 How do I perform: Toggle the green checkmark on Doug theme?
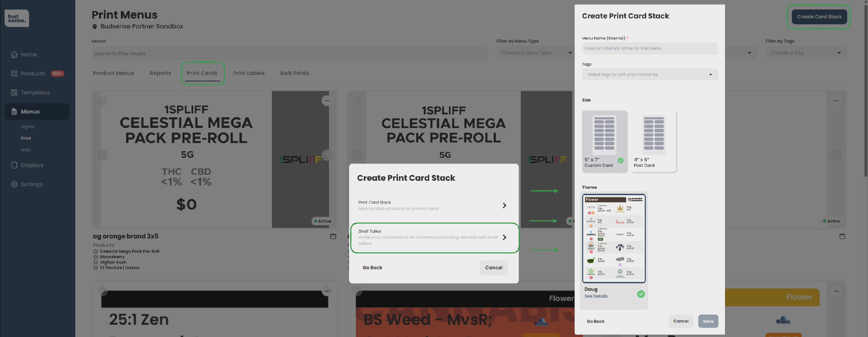[x=641, y=294]
